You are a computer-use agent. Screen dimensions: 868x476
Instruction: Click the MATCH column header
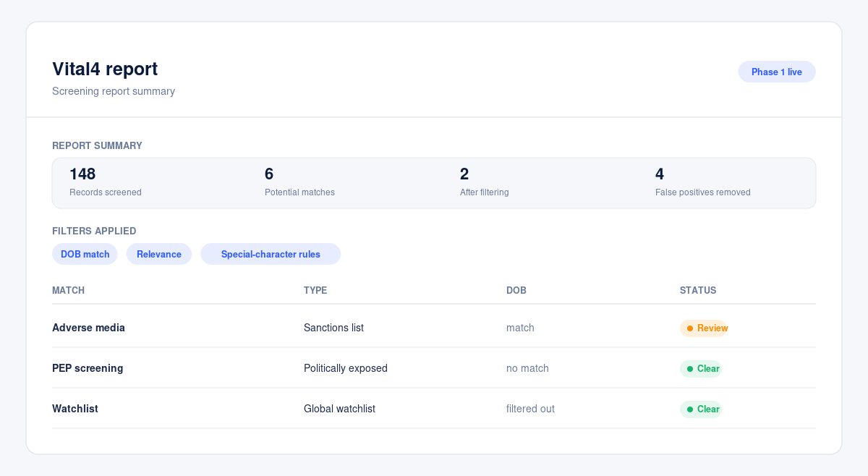point(69,290)
